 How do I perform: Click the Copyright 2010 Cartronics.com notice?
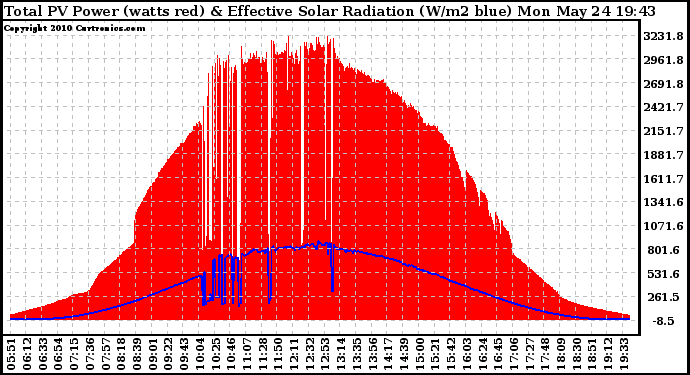tap(74, 28)
